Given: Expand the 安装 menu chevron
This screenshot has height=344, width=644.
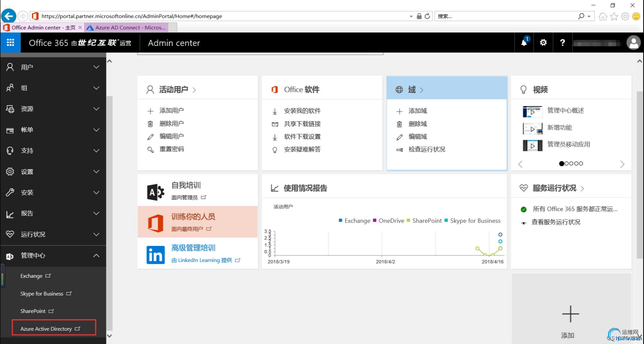Looking at the screenshot, I should (x=96, y=192).
